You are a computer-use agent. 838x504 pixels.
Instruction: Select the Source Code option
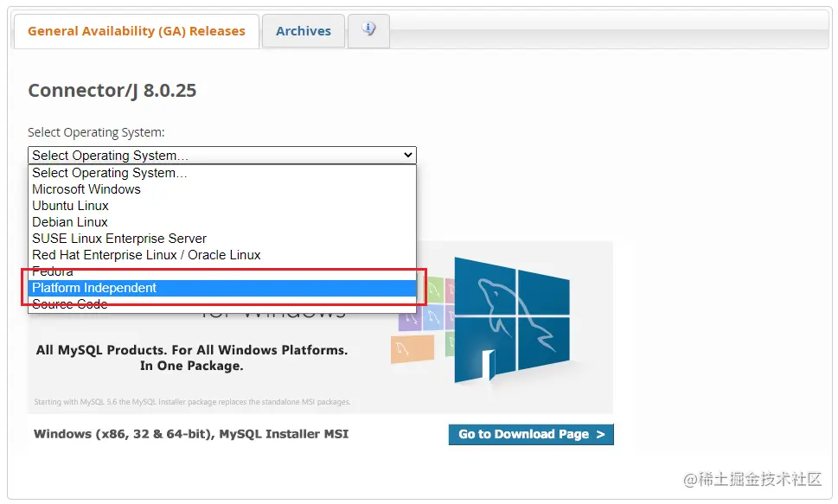tap(221, 304)
